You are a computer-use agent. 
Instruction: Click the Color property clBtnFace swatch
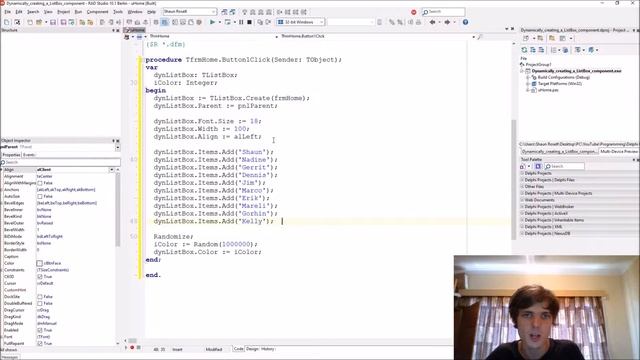click(x=40, y=263)
